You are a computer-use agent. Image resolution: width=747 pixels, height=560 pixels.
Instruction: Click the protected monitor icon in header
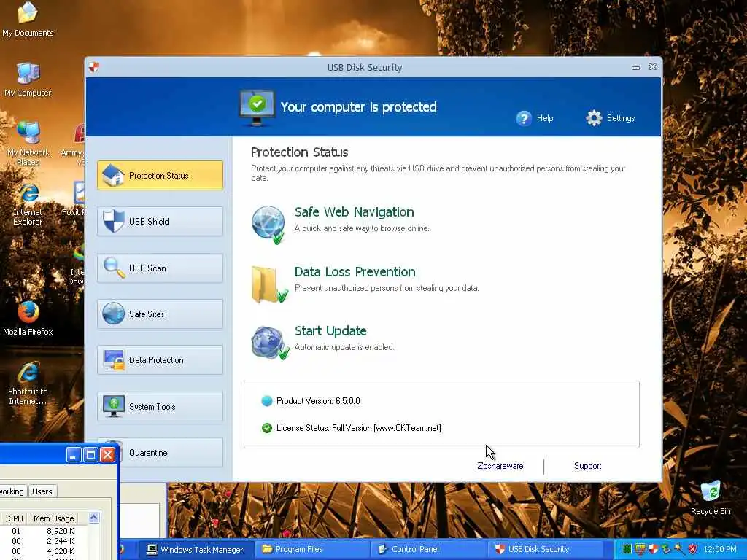[x=257, y=107]
